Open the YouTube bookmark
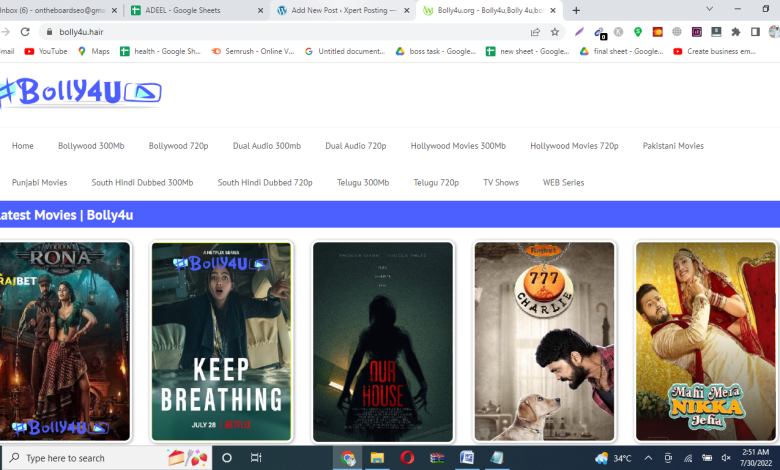 46,51
